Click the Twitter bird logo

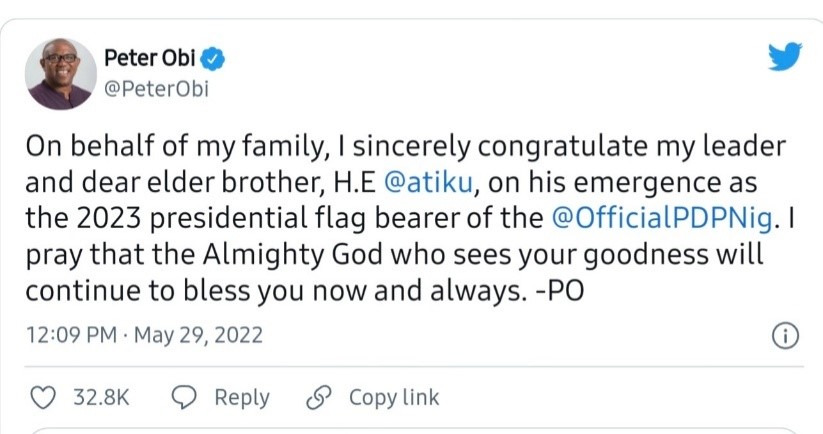pyautogui.click(x=784, y=58)
